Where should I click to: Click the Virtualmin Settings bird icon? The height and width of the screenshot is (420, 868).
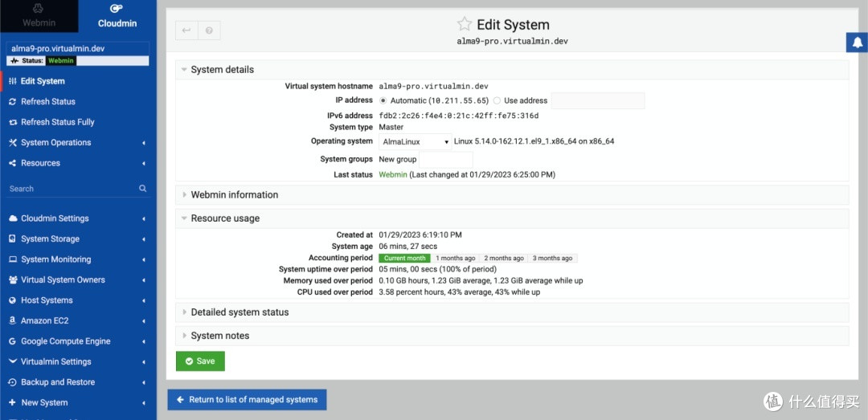(13, 361)
